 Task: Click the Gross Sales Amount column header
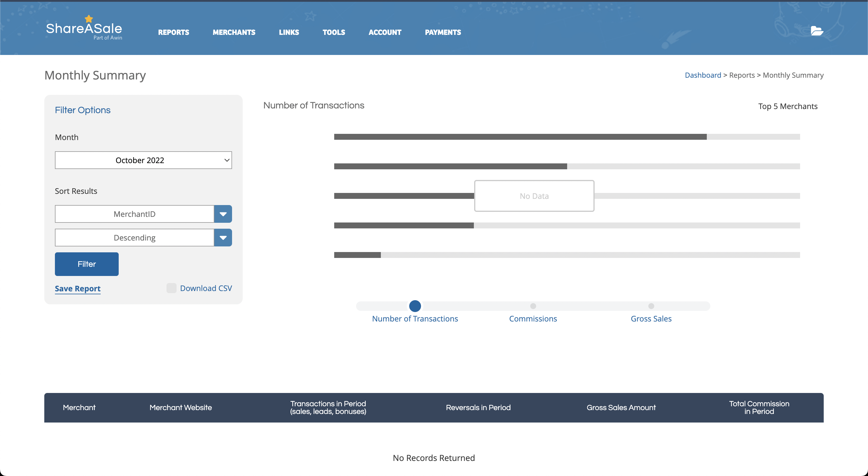pos(621,407)
